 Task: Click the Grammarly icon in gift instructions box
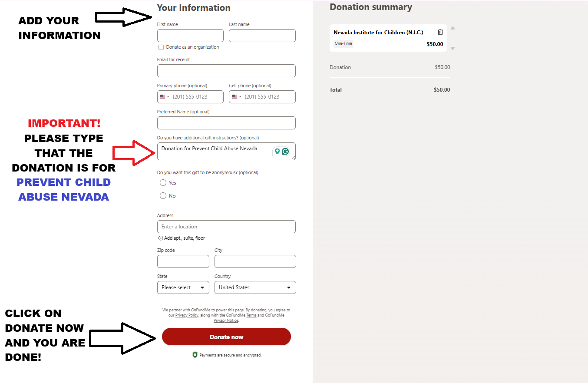(285, 151)
